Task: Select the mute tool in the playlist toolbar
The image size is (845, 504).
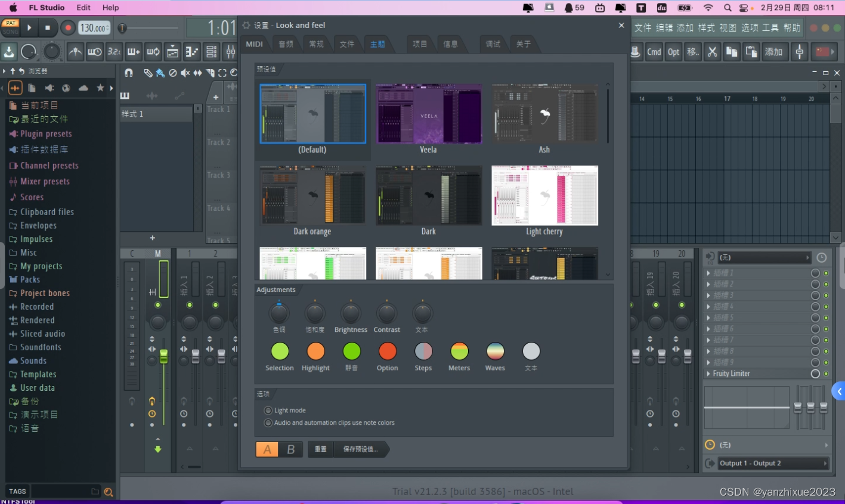Action: click(185, 73)
